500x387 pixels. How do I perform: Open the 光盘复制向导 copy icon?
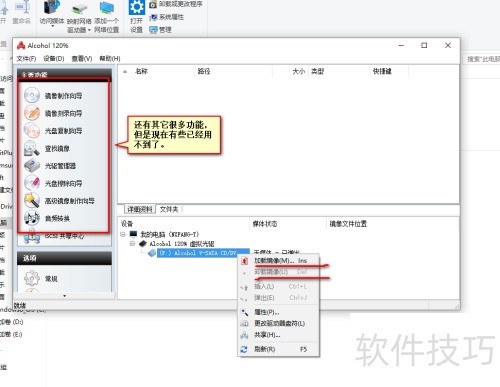(32, 130)
